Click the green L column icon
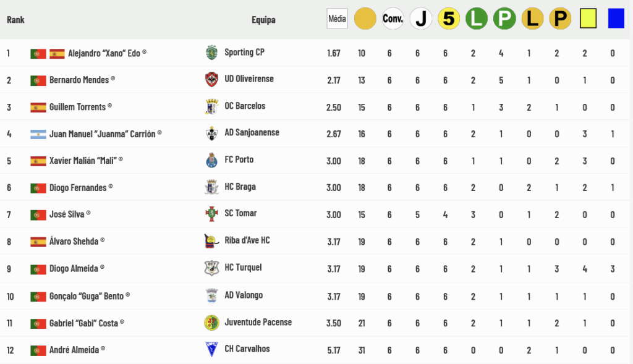This screenshot has width=633, height=364. (x=477, y=19)
